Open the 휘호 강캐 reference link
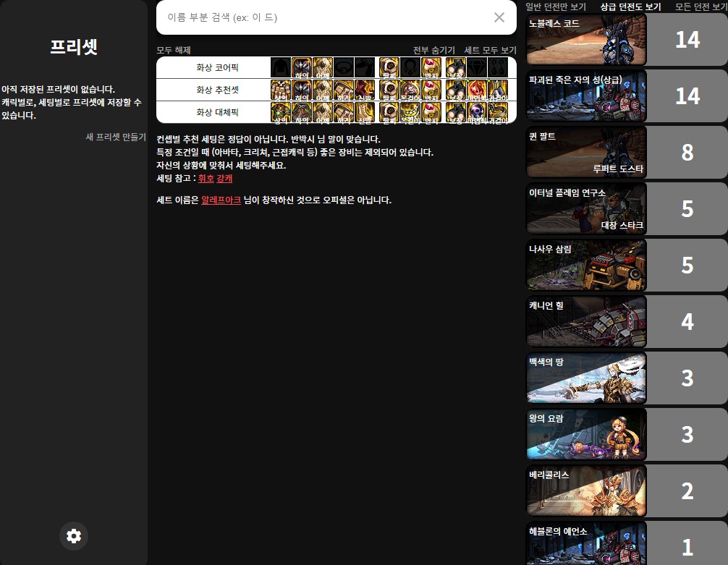Image resolution: width=728 pixels, height=565 pixels. (x=216, y=178)
